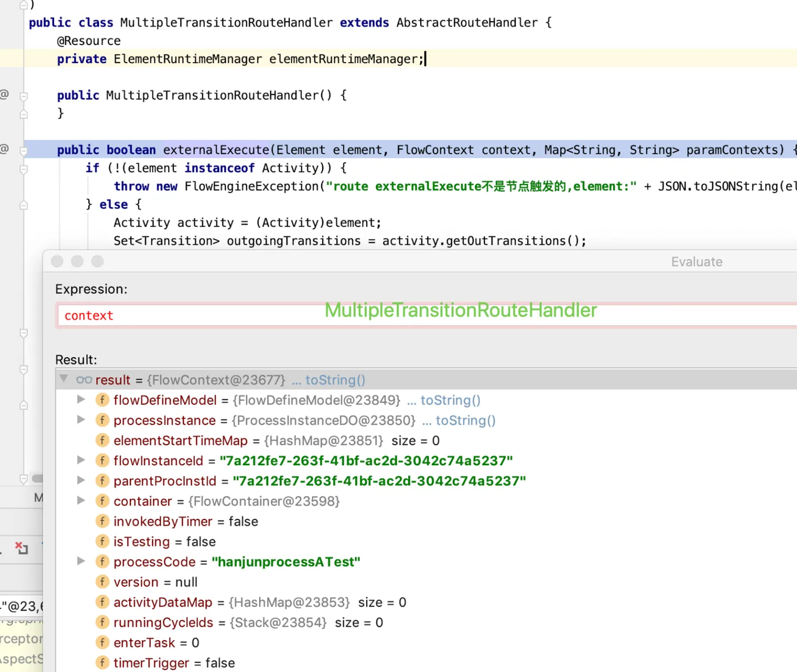This screenshot has height=672, width=797.
Task: Select the timerTrigger = false row
Action: coord(426,662)
